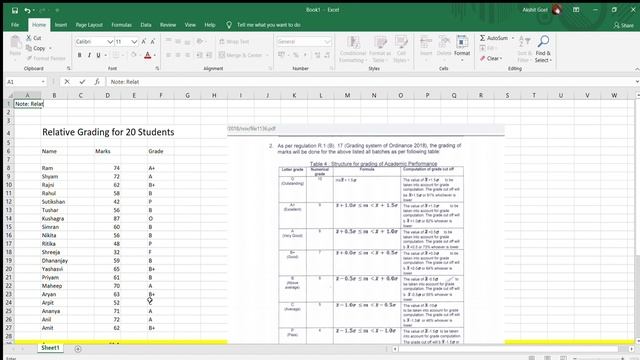Open the View tab
The image size is (640, 360).
click(190, 25)
